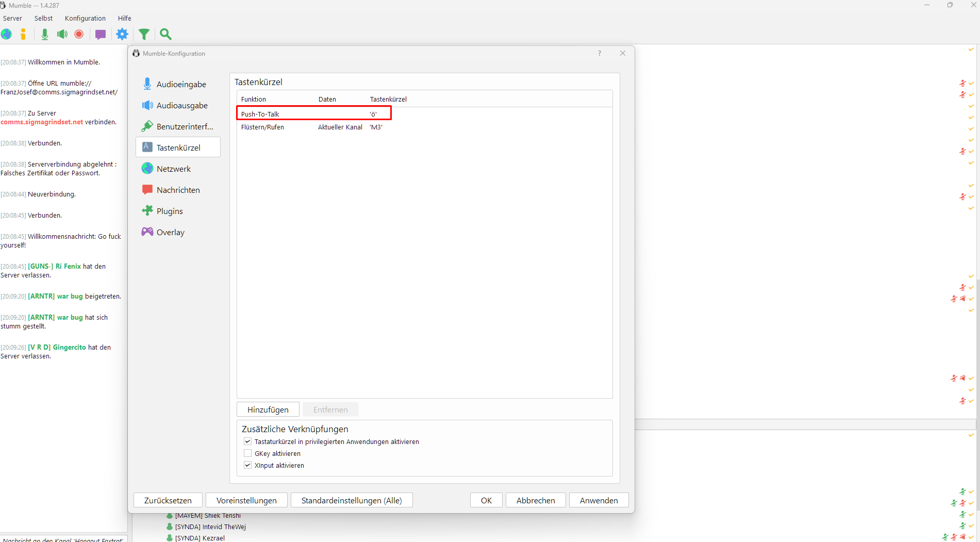
Task: Click the dialog help question mark
Action: pos(600,53)
